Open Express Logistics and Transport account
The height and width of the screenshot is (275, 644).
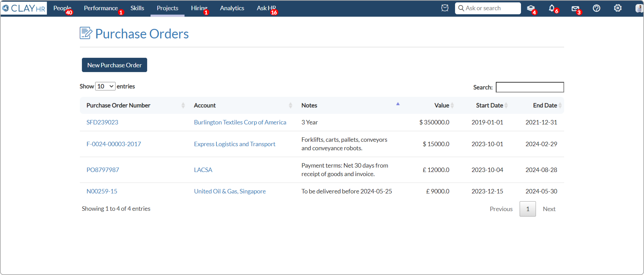[234, 144]
